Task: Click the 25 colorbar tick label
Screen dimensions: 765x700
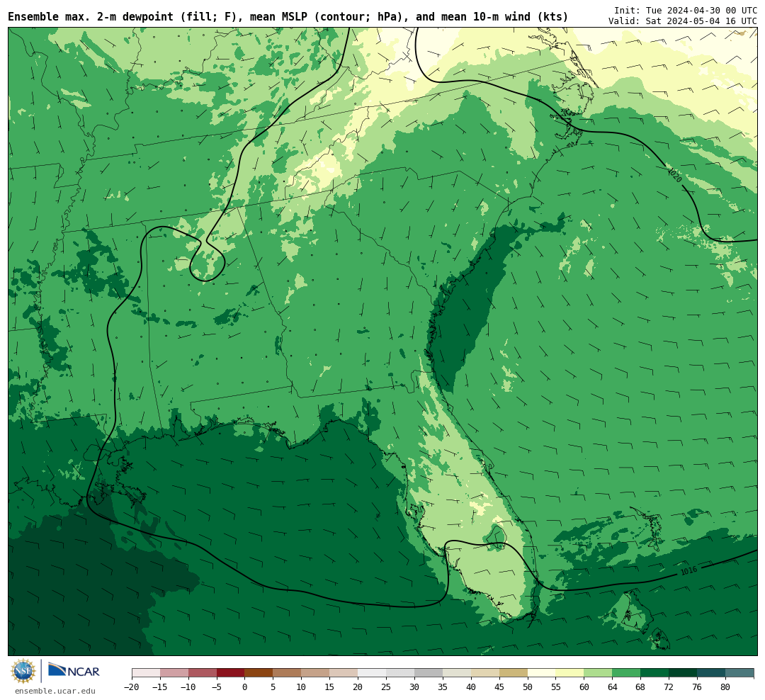Action: click(387, 687)
